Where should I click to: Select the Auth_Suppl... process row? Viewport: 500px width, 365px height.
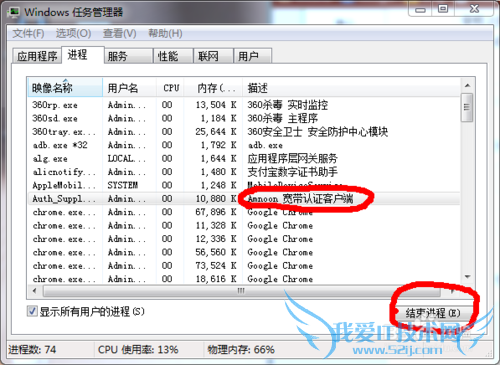click(x=244, y=199)
